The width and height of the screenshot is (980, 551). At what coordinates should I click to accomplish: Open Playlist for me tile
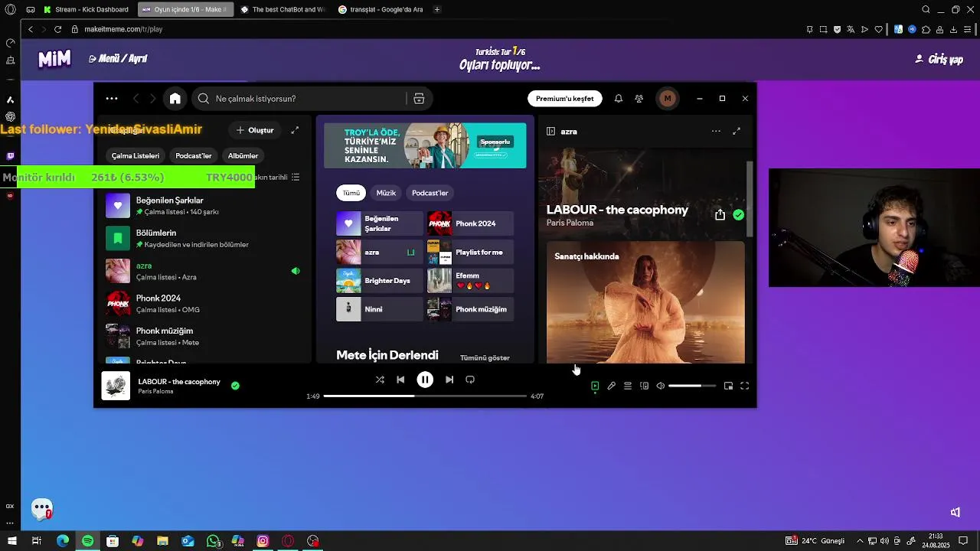(470, 252)
